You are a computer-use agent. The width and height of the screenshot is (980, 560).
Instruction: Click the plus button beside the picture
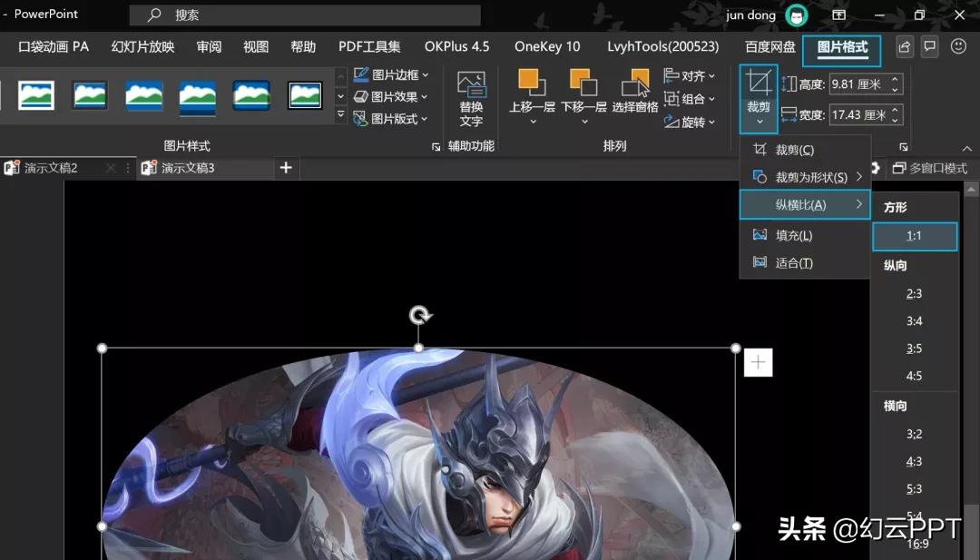coord(758,362)
